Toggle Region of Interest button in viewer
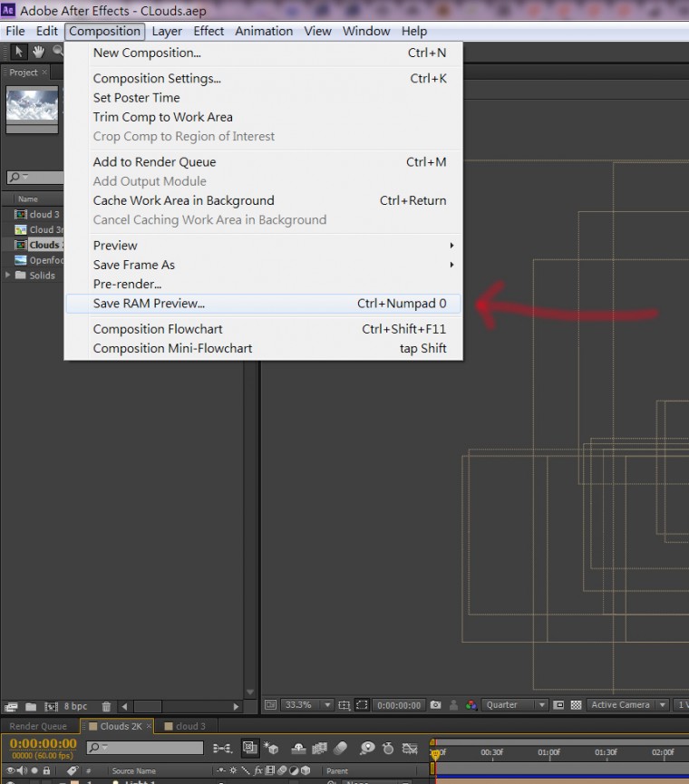The height and width of the screenshot is (784, 689). (362, 705)
